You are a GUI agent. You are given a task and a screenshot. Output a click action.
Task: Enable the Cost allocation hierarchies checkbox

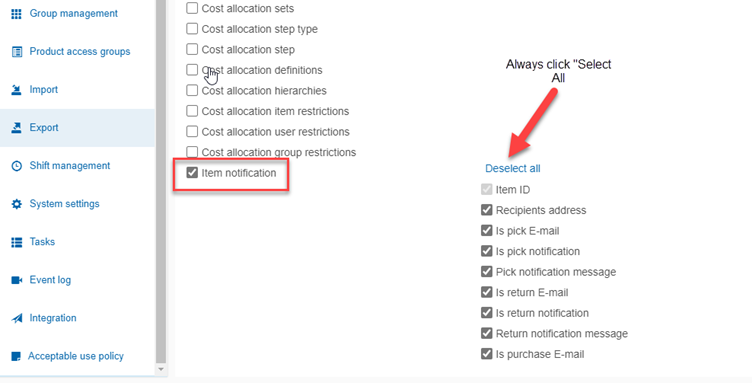point(192,90)
